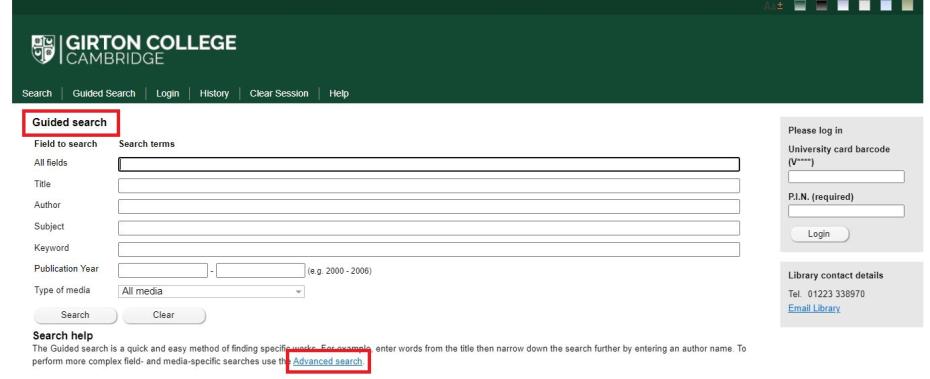
Task: Select the black colour scheme swatch
Action: [x=821, y=5]
